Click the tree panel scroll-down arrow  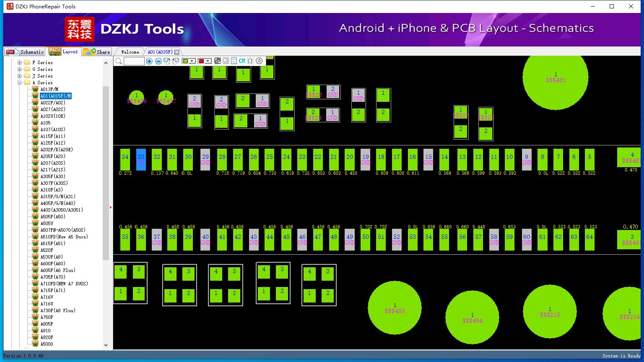coord(106,345)
